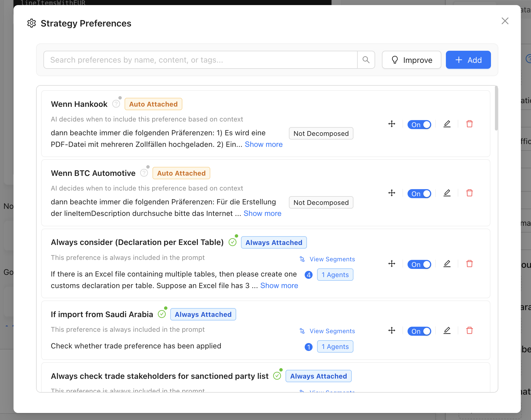This screenshot has width=531, height=420.
Task: Add a new preference
Action: (x=468, y=60)
